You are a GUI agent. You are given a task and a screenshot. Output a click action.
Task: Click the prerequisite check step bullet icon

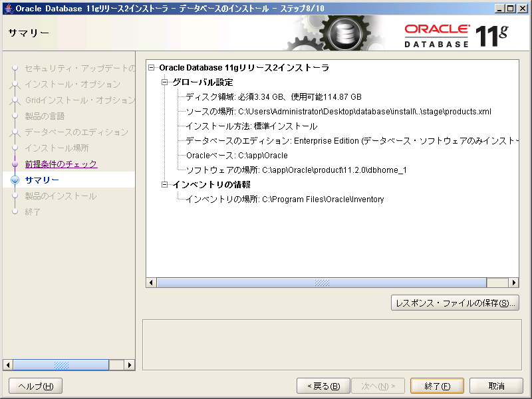[15, 164]
